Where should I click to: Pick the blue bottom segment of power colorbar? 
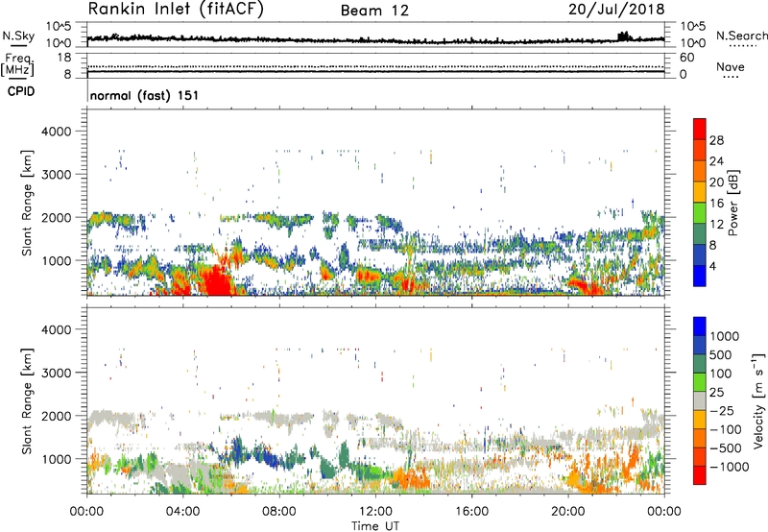coord(700,277)
